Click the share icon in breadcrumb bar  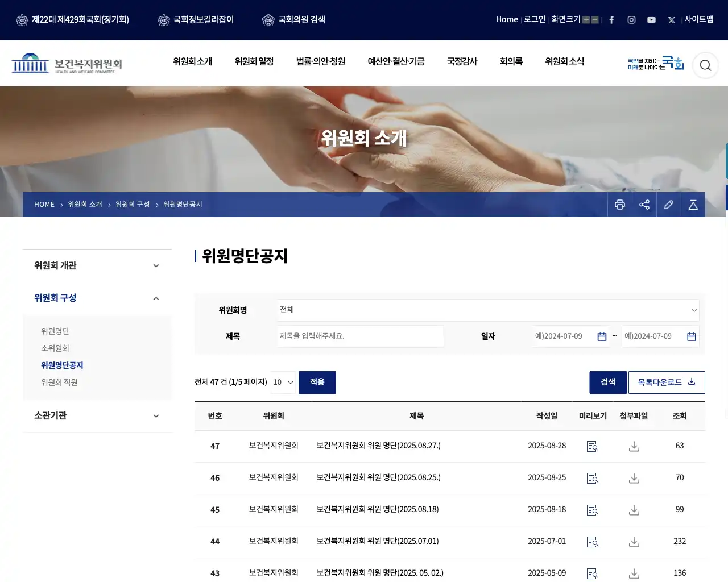pos(644,205)
